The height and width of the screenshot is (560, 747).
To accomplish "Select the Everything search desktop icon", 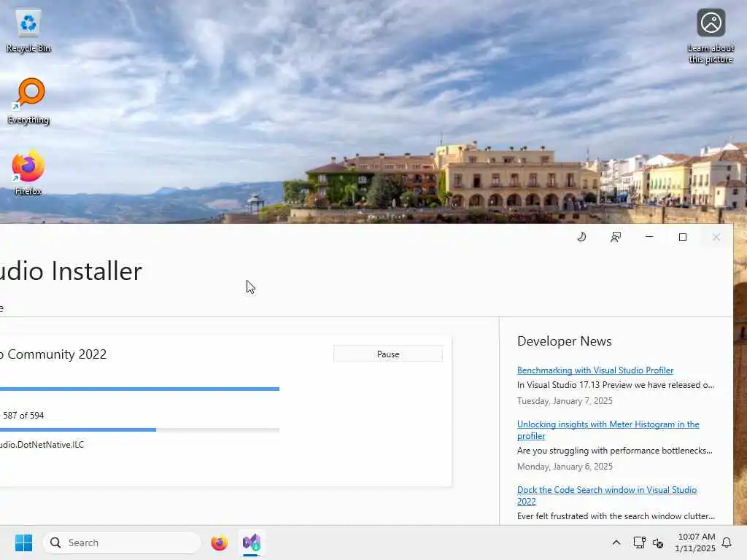I will [x=28, y=101].
